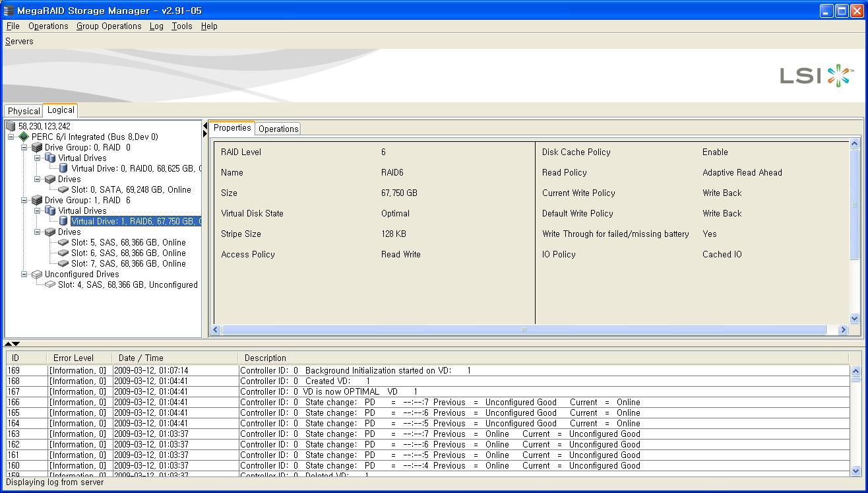Click the log vertical scrollbar down arrow
The height and width of the screenshot is (493, 868).
(856, 471)
